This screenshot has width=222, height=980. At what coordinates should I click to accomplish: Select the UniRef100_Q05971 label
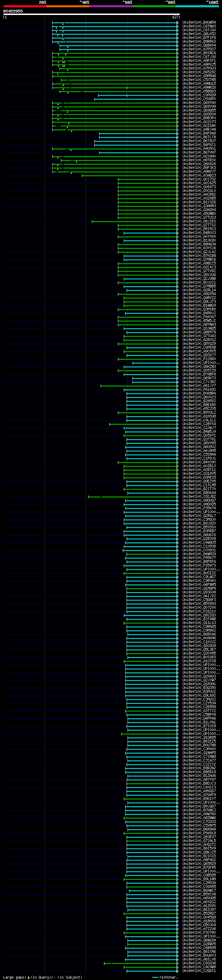[199, 435]
